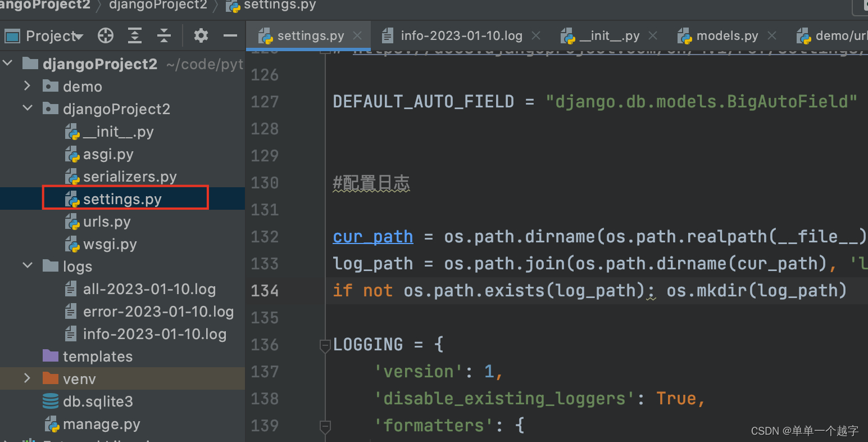
Task: Expand the demo folder
Action: (x=27, y=85)
